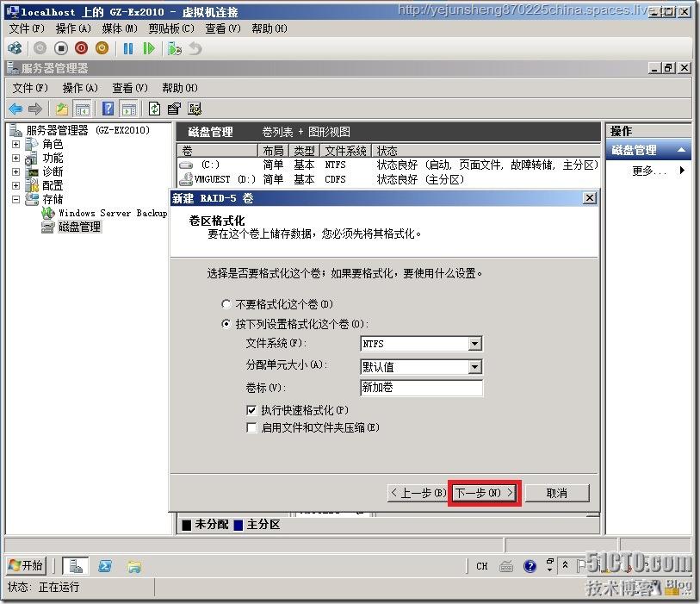Select Windows Server Backup in tree
The width and height of the screenshot is (700, 604).
tap(113, 213)
